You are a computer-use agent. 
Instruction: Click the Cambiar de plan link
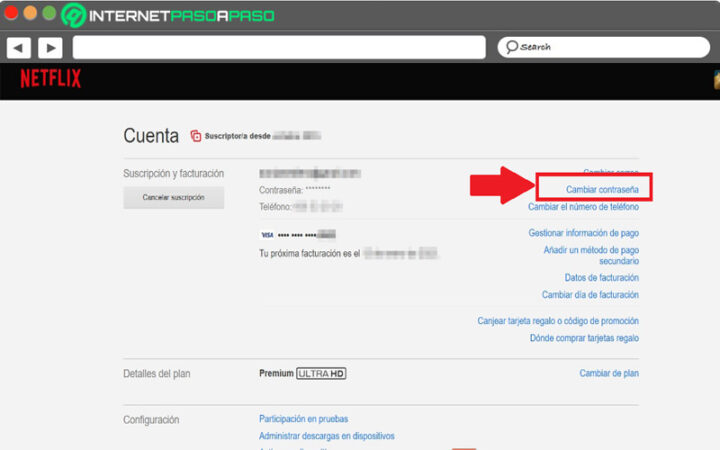(x=609, y=373)
